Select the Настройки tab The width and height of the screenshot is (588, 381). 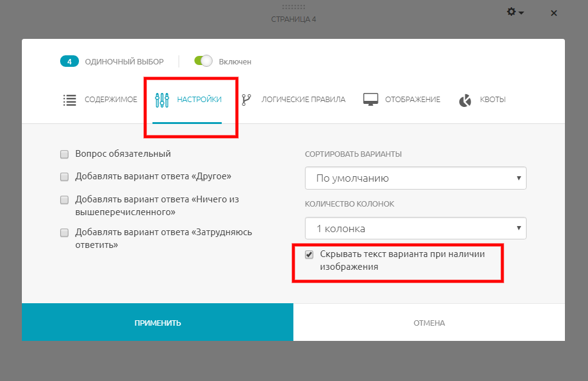188,100
